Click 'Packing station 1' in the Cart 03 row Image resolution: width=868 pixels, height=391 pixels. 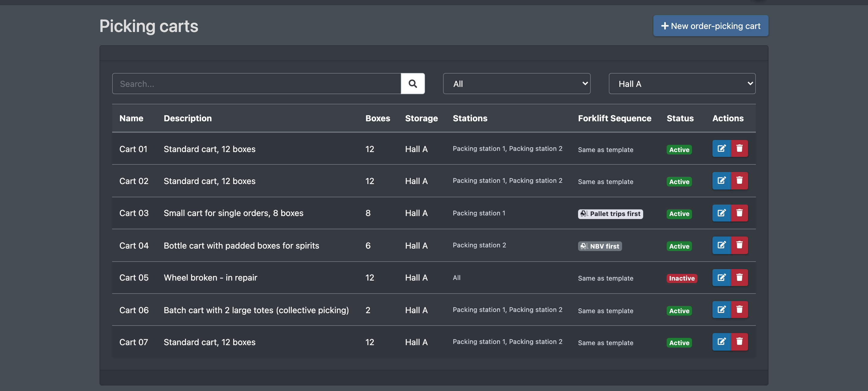tap(479, 213)
